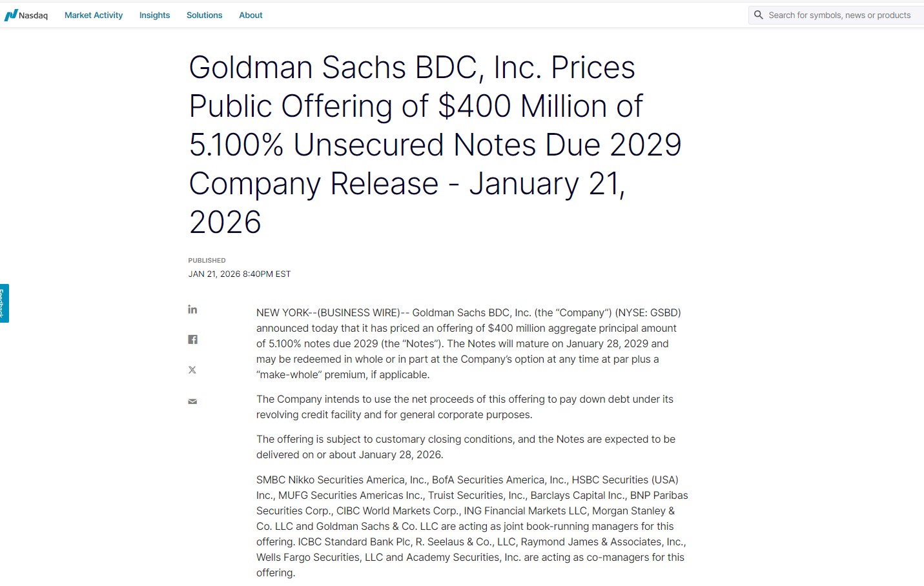Click the opening NEW YORK Business Wire paragraph

click(468, 343)
